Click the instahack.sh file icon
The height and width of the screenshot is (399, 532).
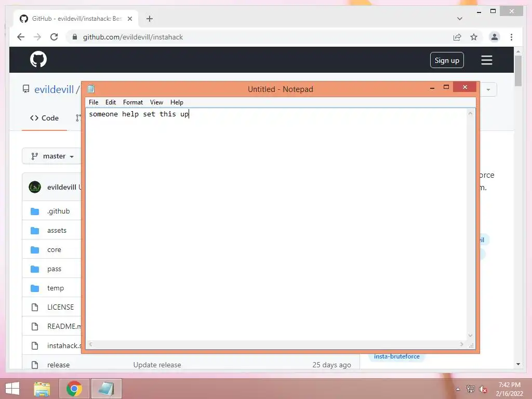(x=35, y=345)
